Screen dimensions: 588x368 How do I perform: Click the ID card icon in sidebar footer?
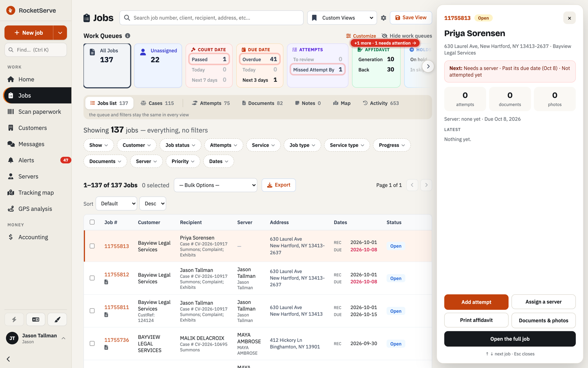[36, 319]
